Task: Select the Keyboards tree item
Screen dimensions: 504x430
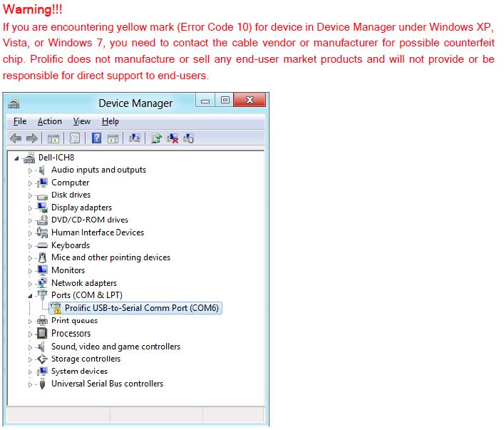Action: [71, 245]
